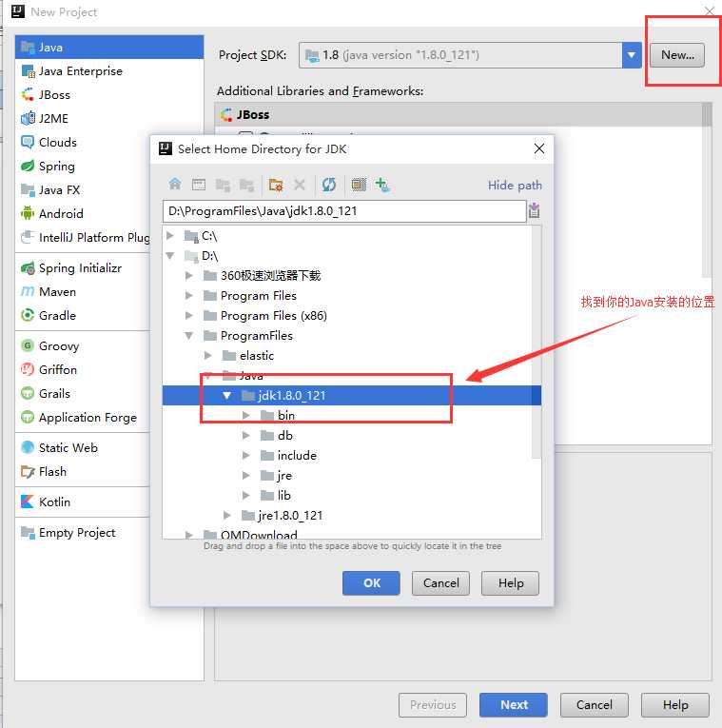Click the Delete (X) toolbar icon
The height and width of the screenshot is (728, 722).
point(300,185)
